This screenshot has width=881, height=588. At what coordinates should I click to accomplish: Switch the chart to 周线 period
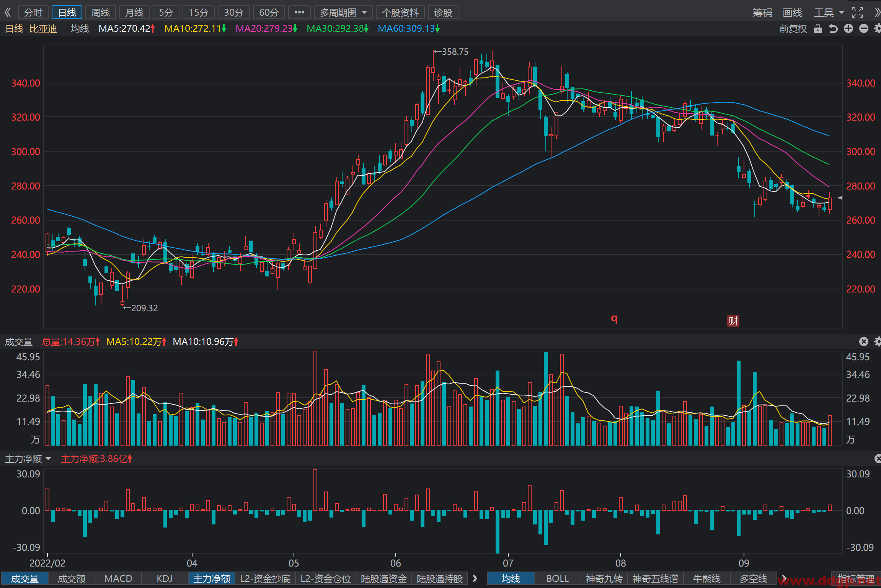click(101, 13)
